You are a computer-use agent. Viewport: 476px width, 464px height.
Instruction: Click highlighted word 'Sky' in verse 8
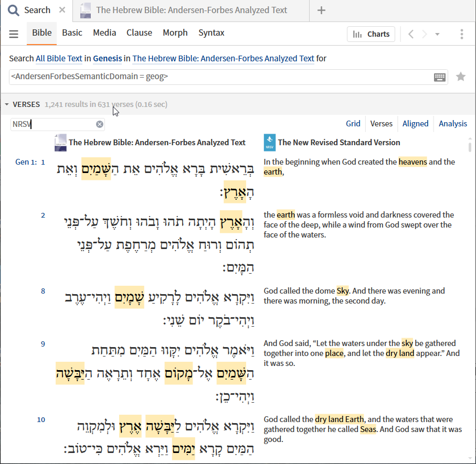[343, 291]
